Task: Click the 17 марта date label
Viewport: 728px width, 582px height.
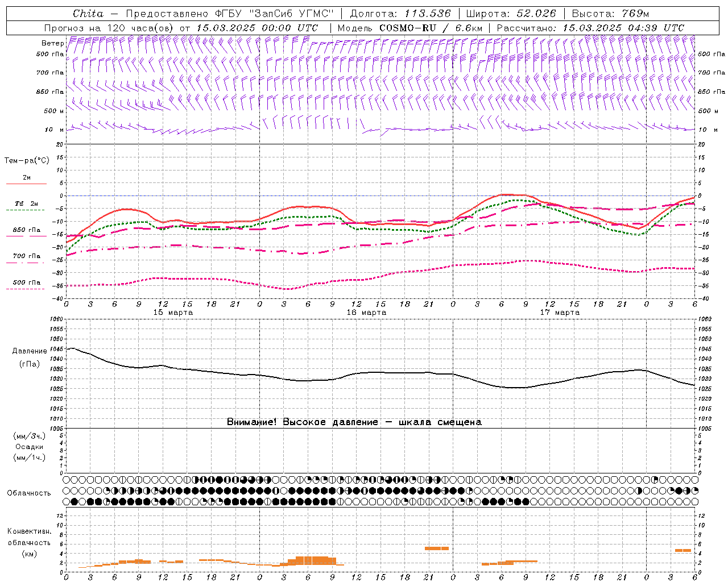Action: click(x=560, y=313)
